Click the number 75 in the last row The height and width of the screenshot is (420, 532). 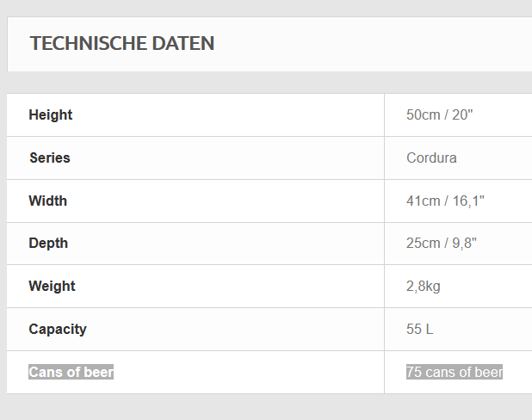pos(414,373)
